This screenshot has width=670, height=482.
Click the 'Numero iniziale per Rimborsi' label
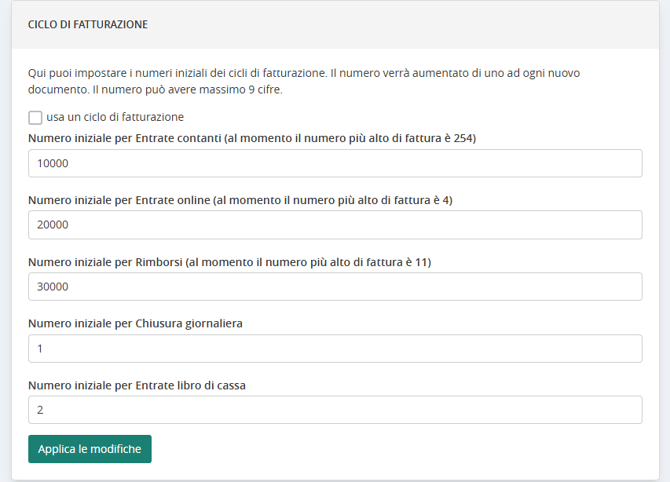[x=105, y=262]
